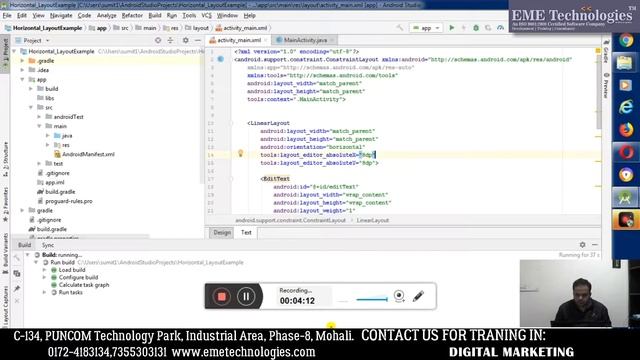Select Calculate task graph entry
The height and width of the screenshot is (360, 640).
(x=84, y=285)
